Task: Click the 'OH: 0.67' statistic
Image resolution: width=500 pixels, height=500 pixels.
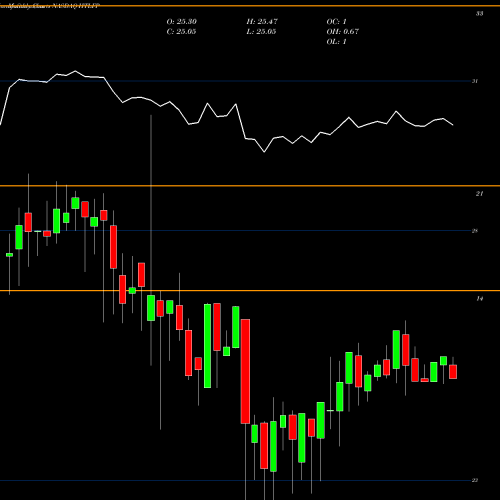Action: 343,32
